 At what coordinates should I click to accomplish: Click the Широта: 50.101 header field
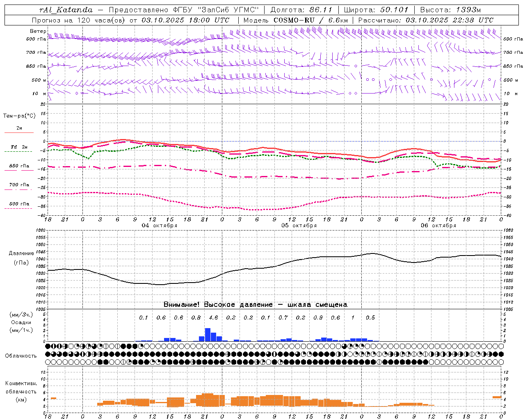click(x=377, y=9)
